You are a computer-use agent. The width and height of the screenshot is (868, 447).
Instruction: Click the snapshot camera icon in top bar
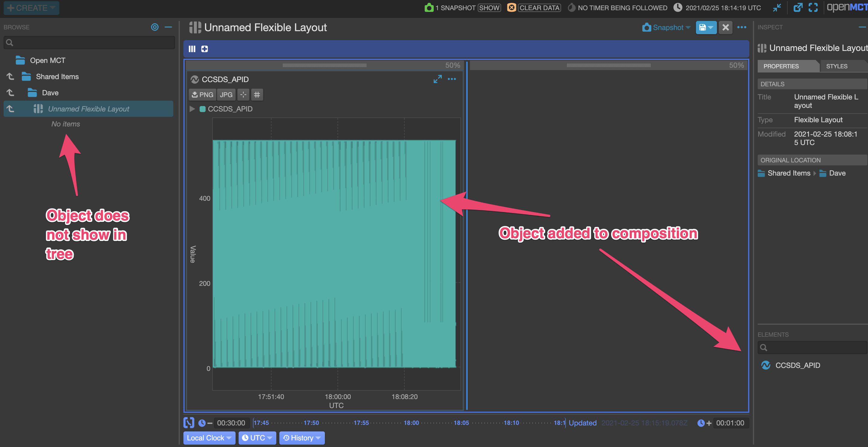tap(429, 7)
